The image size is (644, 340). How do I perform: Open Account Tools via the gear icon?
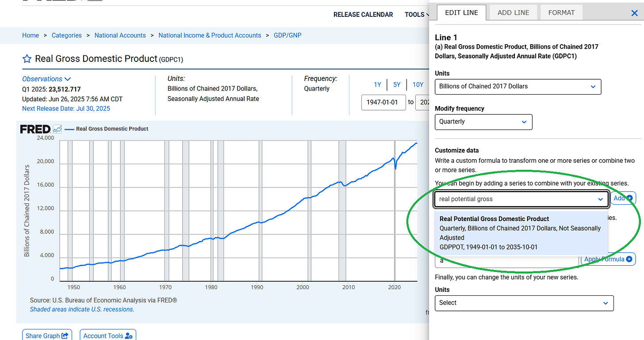131,336
